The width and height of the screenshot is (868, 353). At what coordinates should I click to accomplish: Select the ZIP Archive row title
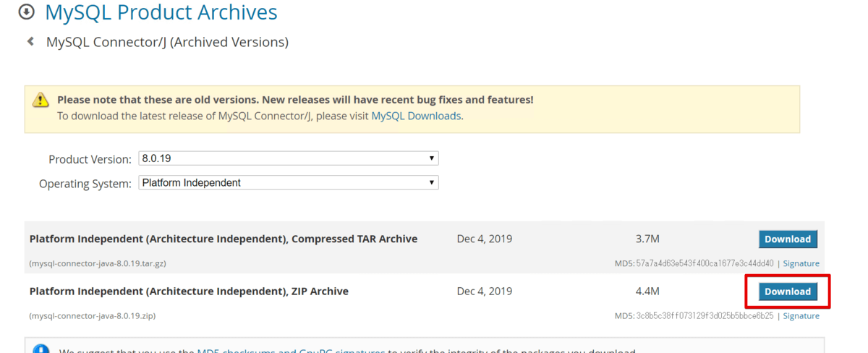(x=189, y=292)
